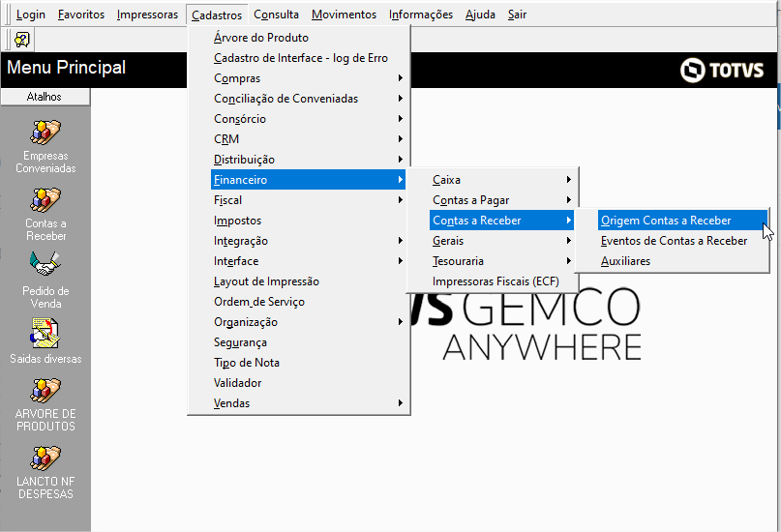
Task: Click Sair in the menu bar
Action: (x=517, y=15)
